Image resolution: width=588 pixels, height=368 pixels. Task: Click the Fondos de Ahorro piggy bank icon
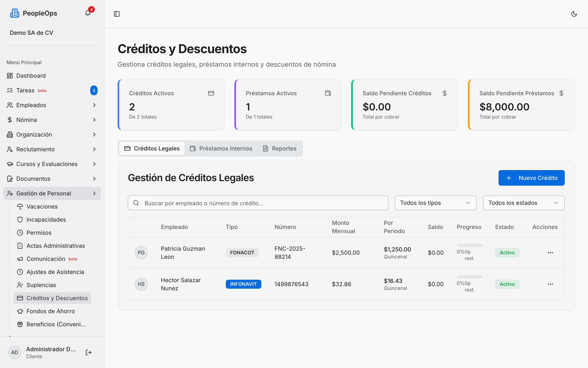20,311
